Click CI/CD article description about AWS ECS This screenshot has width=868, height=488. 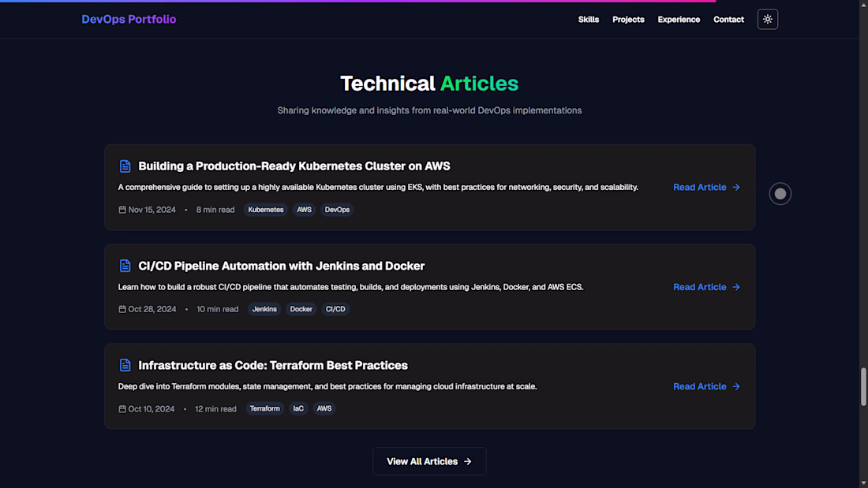(350, 287)
